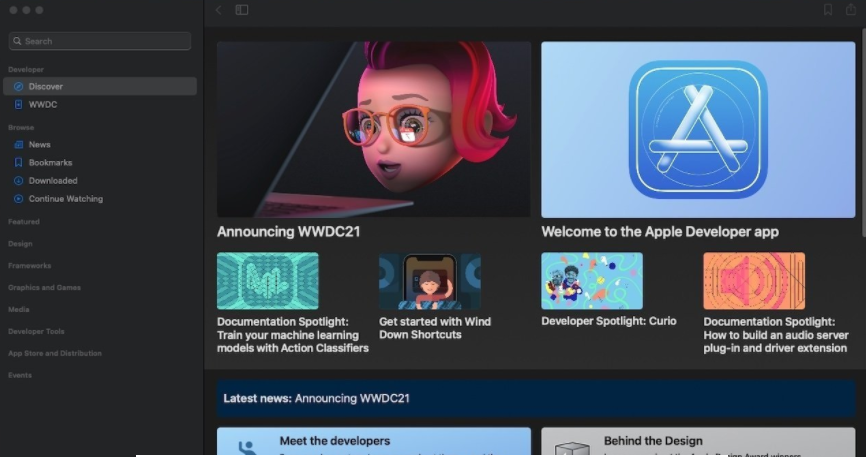This screenshot has width=866, height=457.
Task: Expand the Featured section in sidebar
Action: 24,222
